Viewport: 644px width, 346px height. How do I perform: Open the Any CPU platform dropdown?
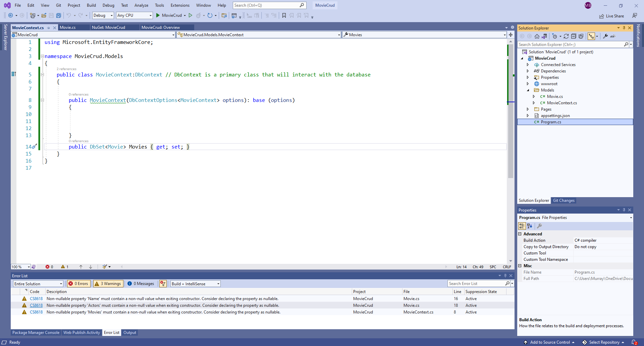tap(135, 15)
